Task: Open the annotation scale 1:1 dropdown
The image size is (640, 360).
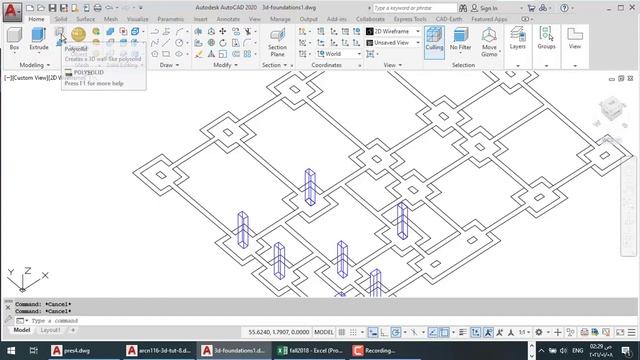Action: click(x=524, y=332)
